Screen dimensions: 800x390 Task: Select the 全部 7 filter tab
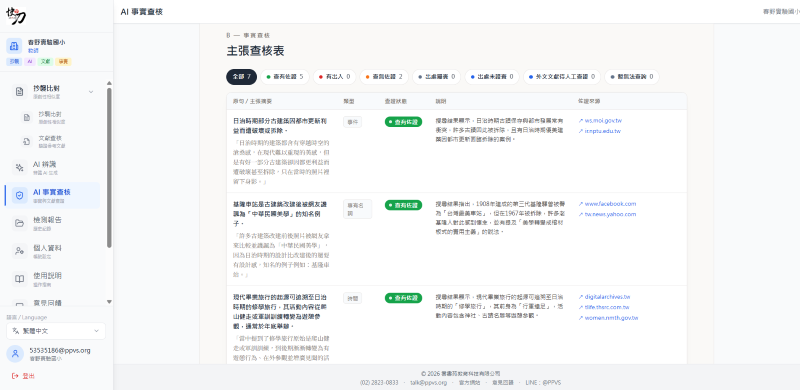241,77
